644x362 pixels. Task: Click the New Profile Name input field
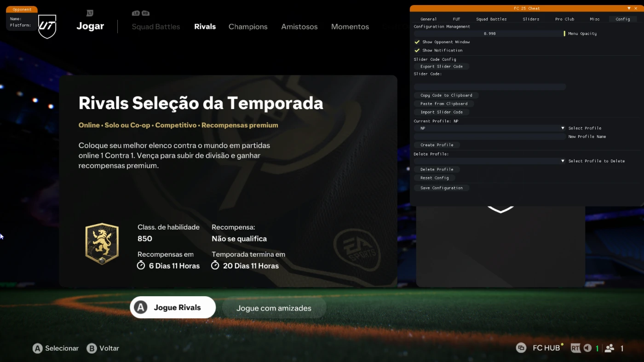point(490,137)
